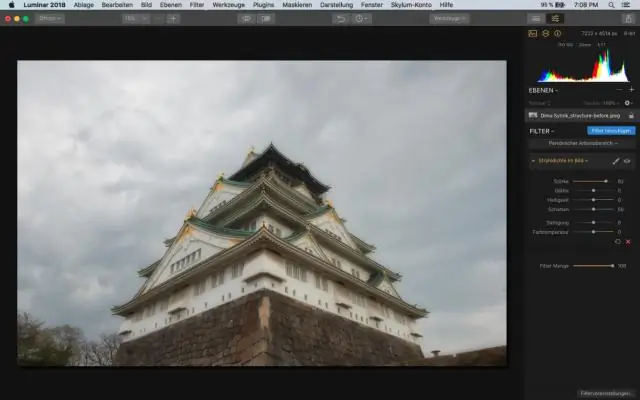640x400 pixels.
Task: Add a new layer with plus icon
Action: coord(631,90)
